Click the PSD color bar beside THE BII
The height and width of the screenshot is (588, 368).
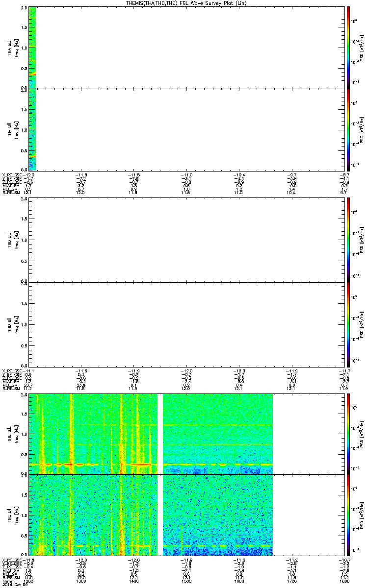(x=348, y=514)
